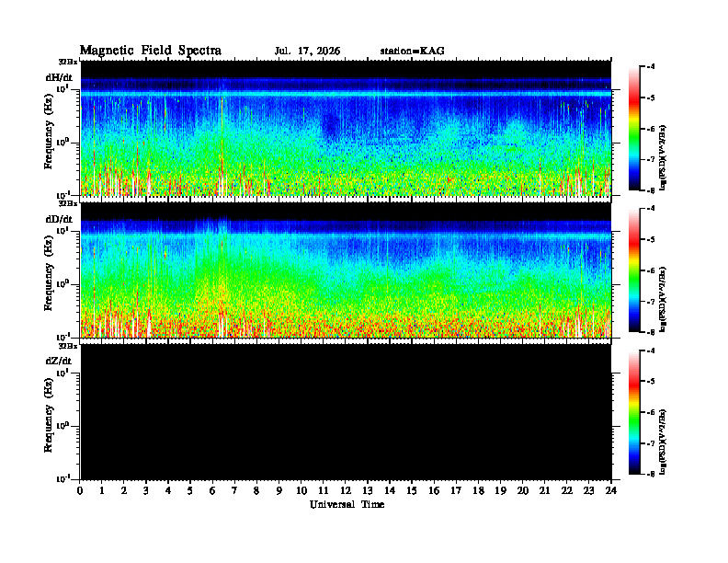This screenshot has width=728, height=563.
Task: Click hour tick label "18" on time axis
Action: [478, 491]
